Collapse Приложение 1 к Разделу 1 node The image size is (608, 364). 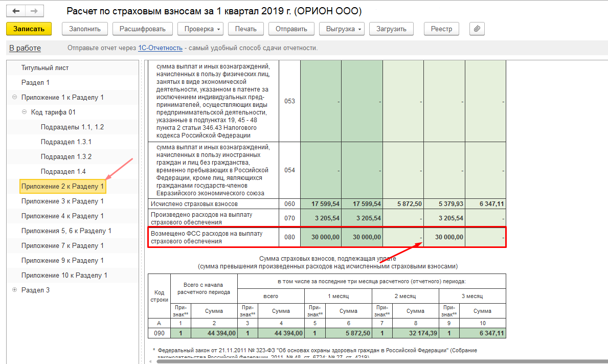coord(14,97)
